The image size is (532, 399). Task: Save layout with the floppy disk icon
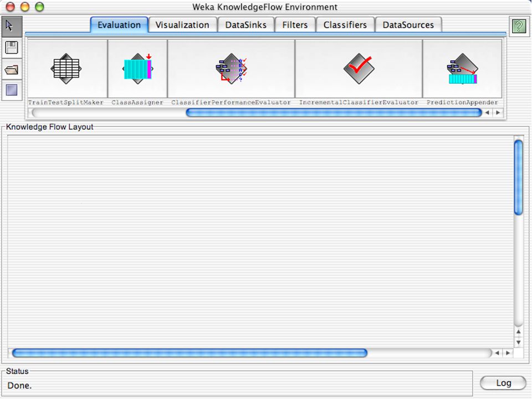pos(12,48)
